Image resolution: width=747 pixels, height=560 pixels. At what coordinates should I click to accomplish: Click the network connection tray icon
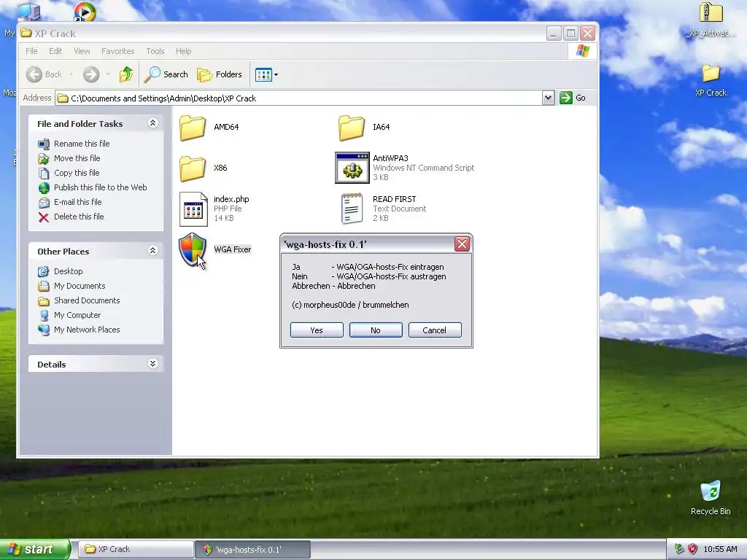679,550
